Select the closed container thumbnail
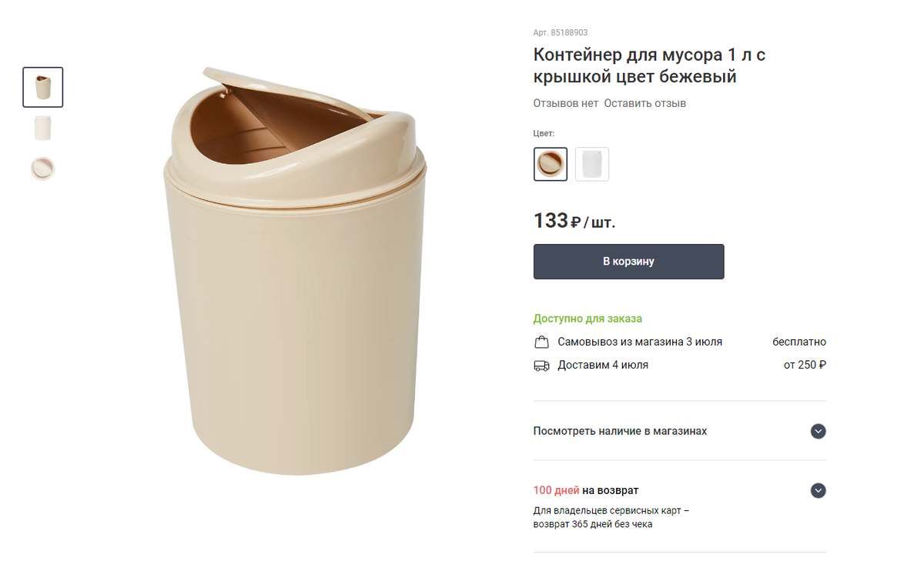924x571 pixels. (42, 128)
